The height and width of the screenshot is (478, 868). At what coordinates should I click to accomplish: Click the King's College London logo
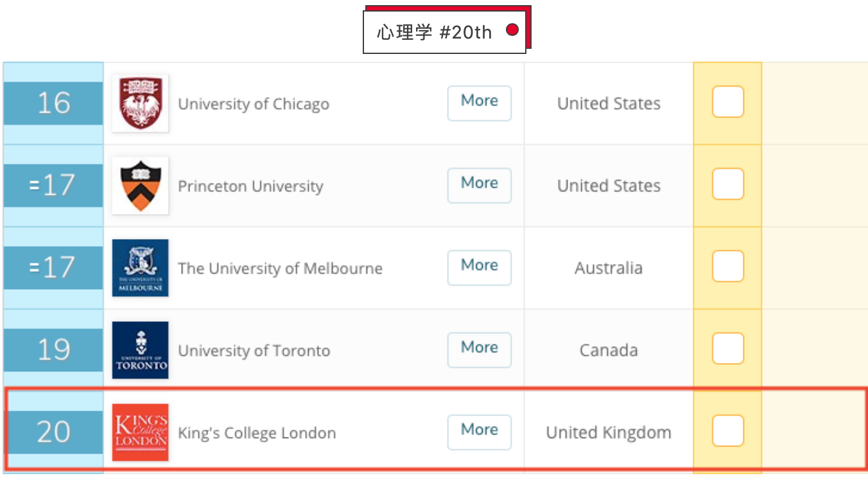140,432
